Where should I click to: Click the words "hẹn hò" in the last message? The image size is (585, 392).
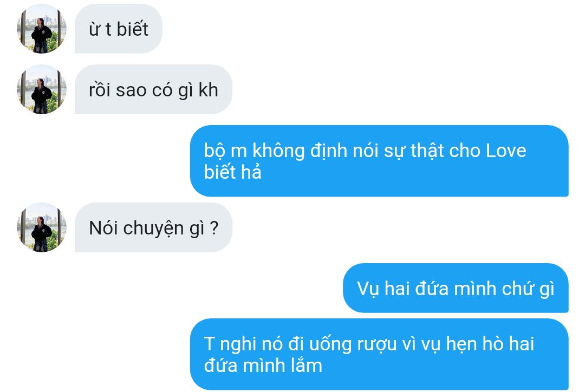tap(461, 344)
